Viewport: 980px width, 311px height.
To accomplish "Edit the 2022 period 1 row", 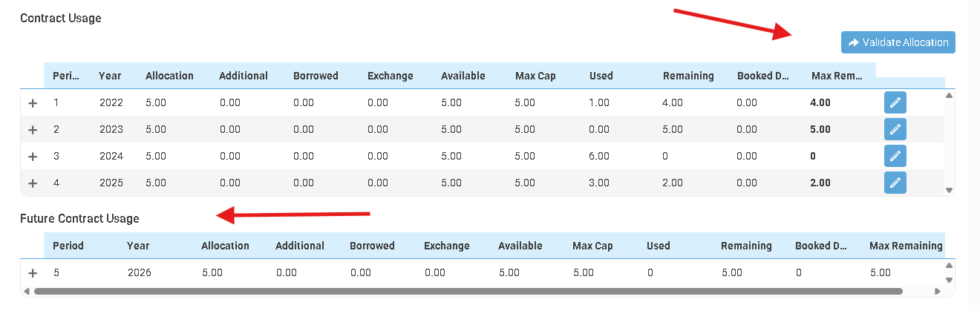I will (895, 103).
